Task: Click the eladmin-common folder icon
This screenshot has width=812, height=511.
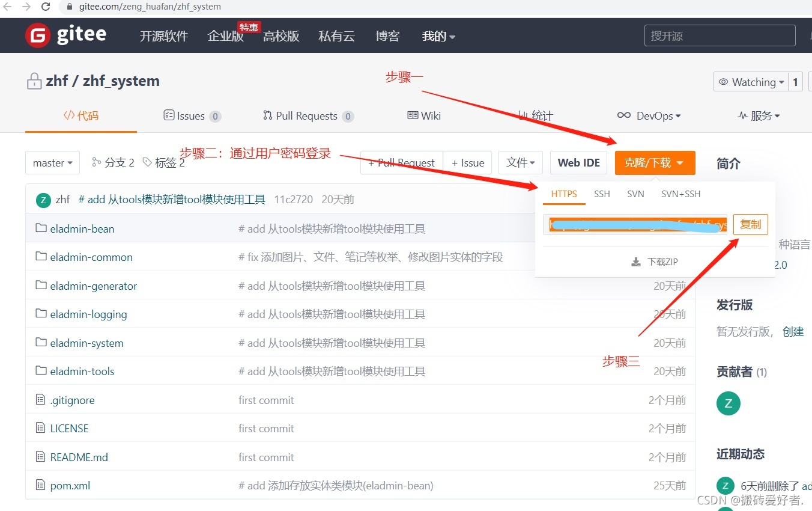Action: [x=41, y=256]
